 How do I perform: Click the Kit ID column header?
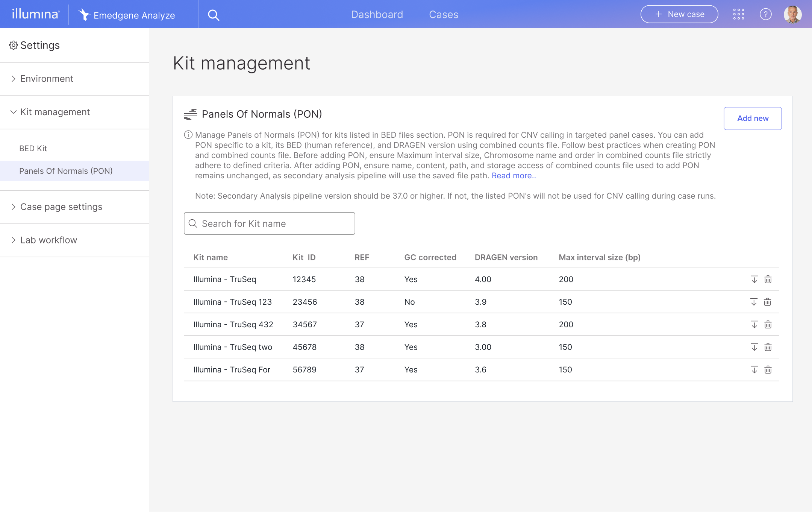click(304, 257)
